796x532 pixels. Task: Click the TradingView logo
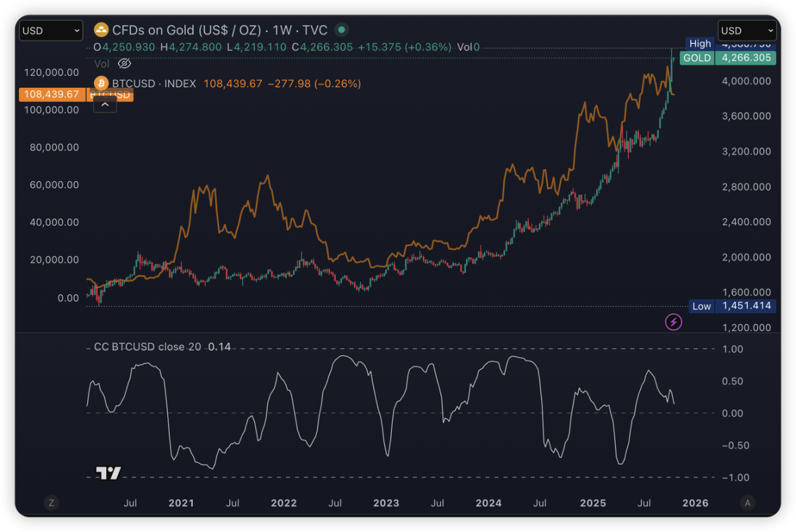coord(108,473)
